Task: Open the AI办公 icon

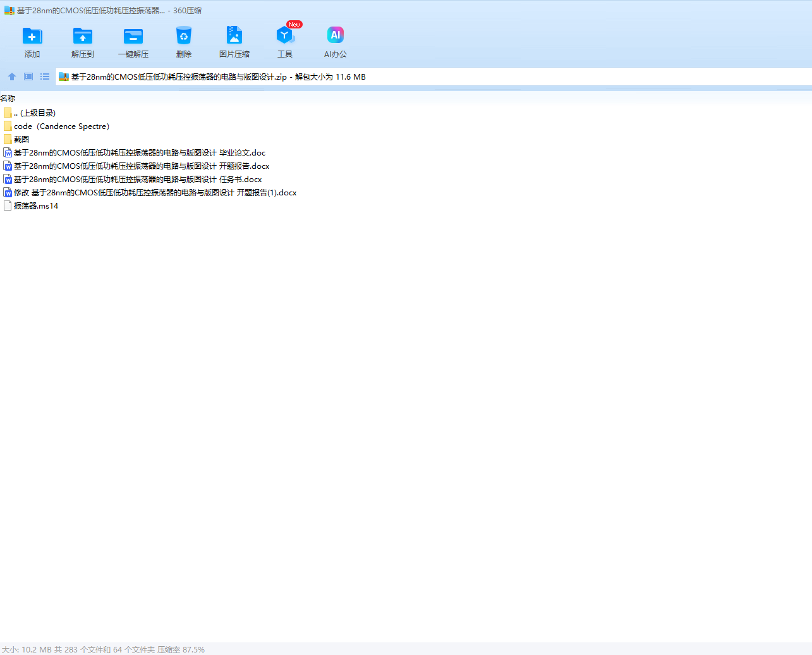Action: pyautogui.click(x=336, y=35)
